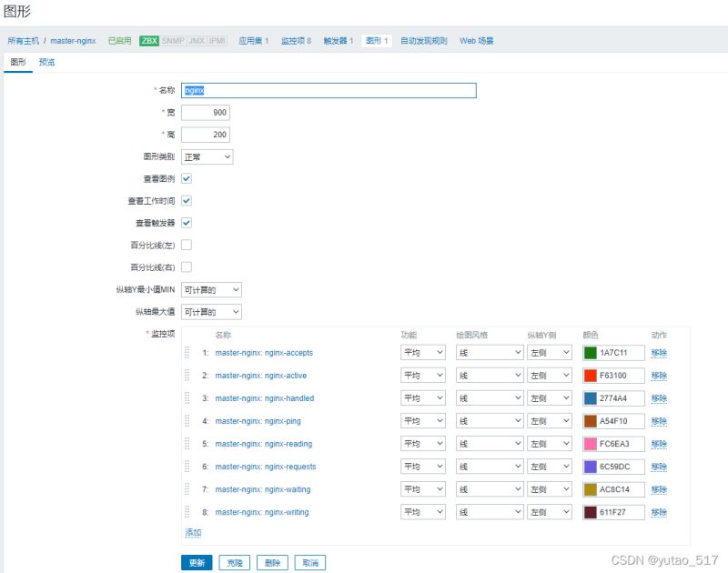This screenshot has width=728, height=573.
Task: Click 移除 link for nginx-ping
Action: (x=659, y=421)
